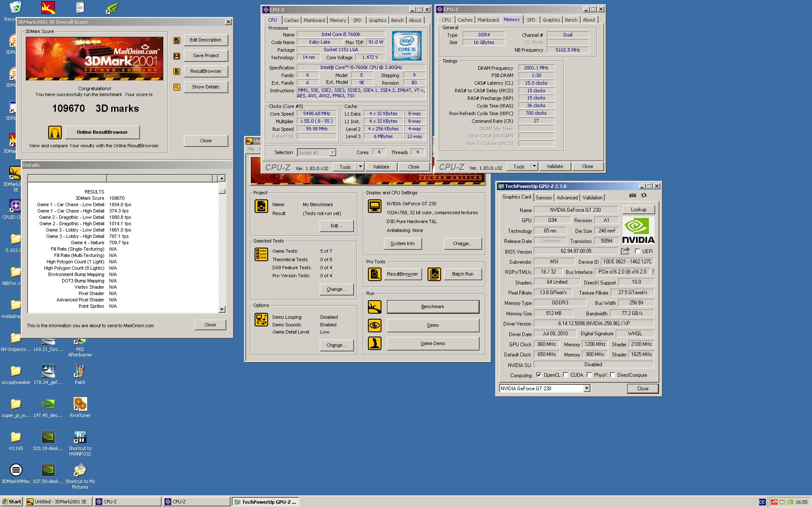Viewport: 812px width, 508px height.
Task: Click the NVIDIA logo in GPU-Z
Action: (638, 230)
